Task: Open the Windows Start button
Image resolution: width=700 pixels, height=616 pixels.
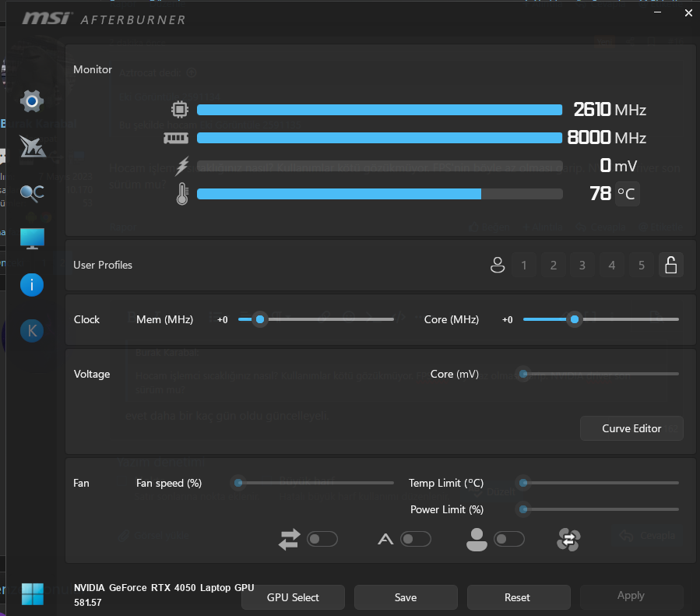Action: point(33,593)
